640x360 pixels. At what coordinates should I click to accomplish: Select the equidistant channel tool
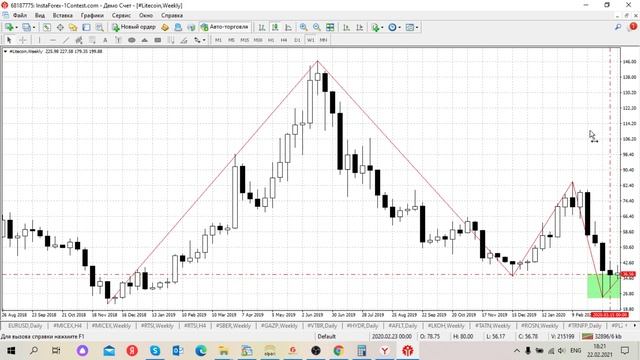pos(79,40)
